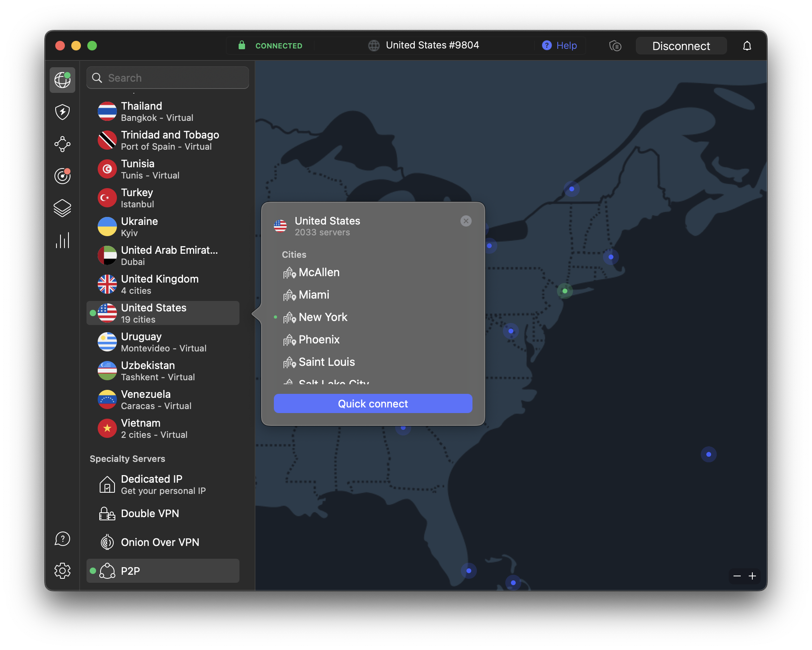The width and height of the screenshot is (812, 650).
Task: Click the Specialty Servers heading
Action: (x=127, y=459)
